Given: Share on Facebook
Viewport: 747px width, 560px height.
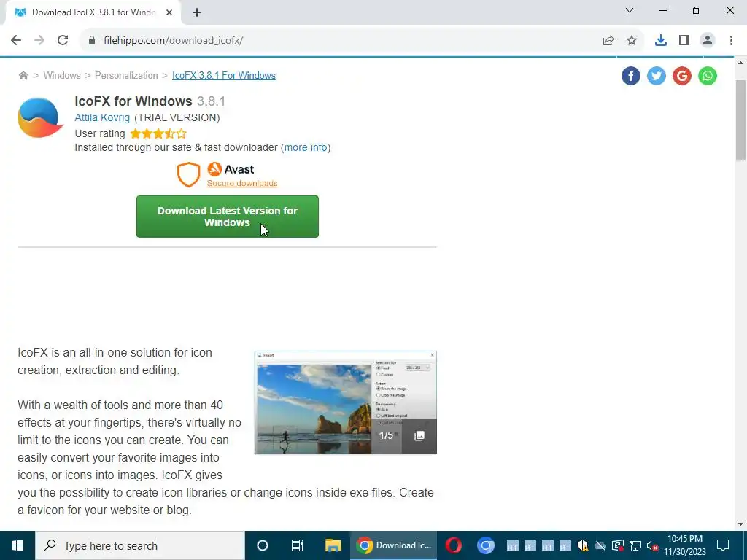Looking at the screenshot, I should [x=630, y=76].
